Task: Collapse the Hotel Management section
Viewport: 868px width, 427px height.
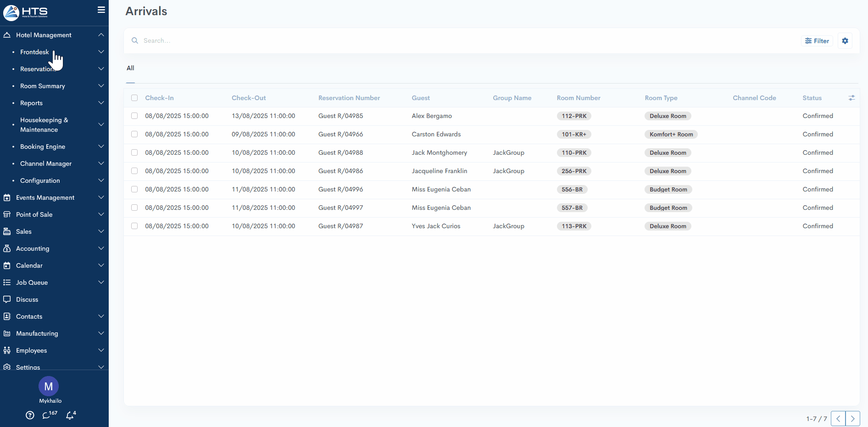Action: [44, 35]
